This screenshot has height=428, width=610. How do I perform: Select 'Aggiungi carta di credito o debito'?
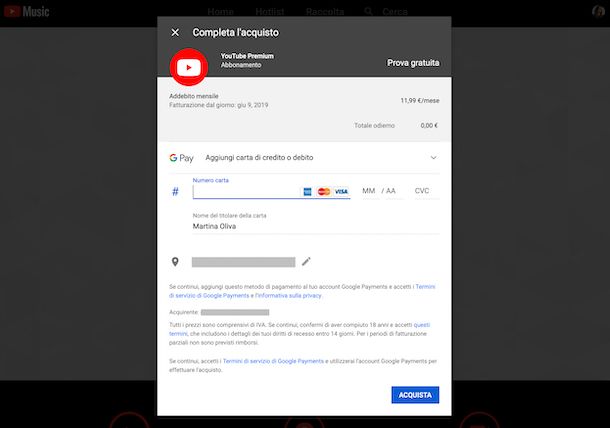tap(259, 158)
